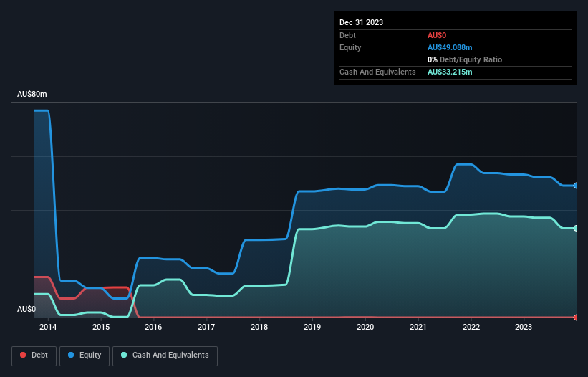Screen dimensions: 588x377
Task: Select the 2023 x-axis label
Action: (x=524, y=327)
